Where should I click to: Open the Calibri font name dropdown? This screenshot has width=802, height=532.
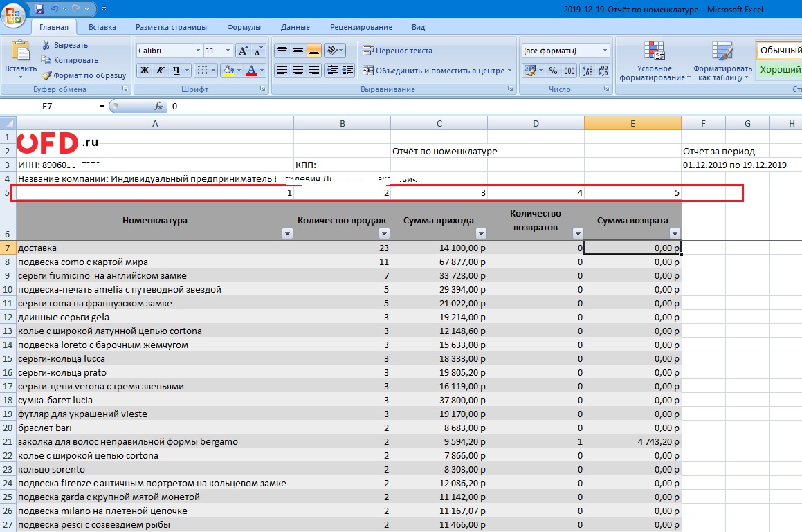(x=197, y=51)
